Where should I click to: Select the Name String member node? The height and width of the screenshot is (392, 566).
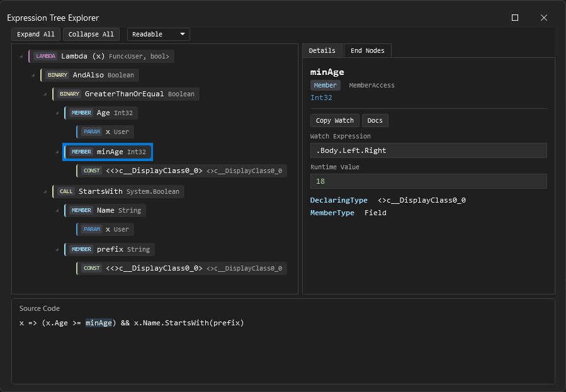tap(105, 210)
